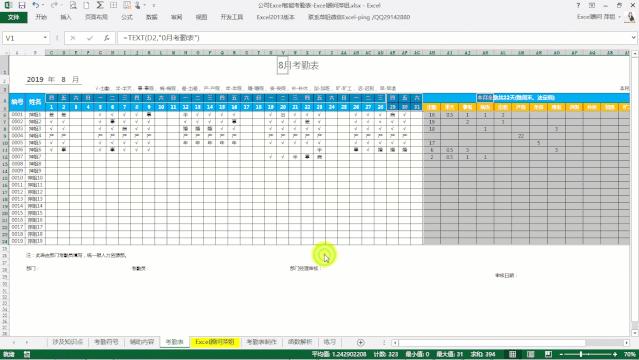The height and width of the screenshot is (360, 639).
Task: Switch to the 考勤表制作 sheet tab
Action: [261, 342]
